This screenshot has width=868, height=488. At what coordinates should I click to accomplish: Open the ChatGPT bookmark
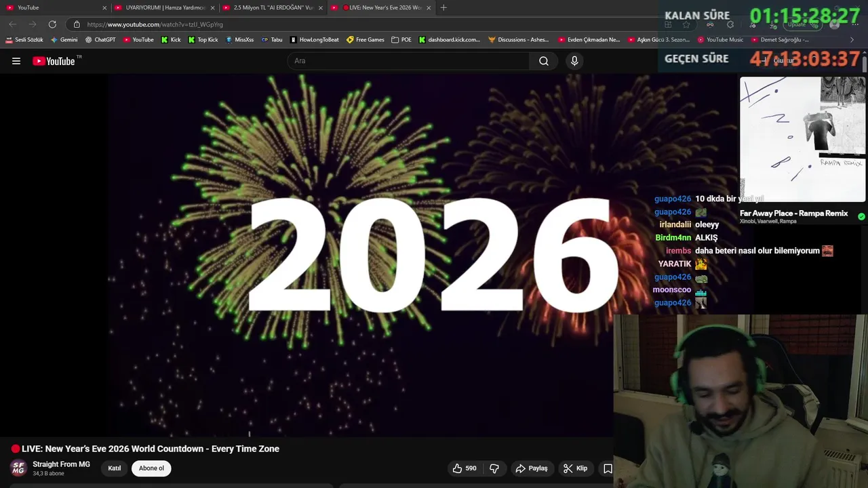100,40
